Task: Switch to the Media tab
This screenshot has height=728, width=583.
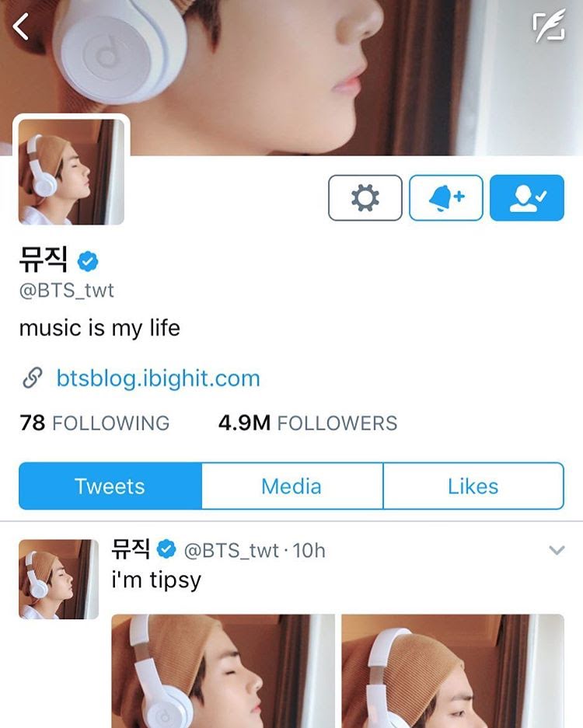Action: point(291,486)
